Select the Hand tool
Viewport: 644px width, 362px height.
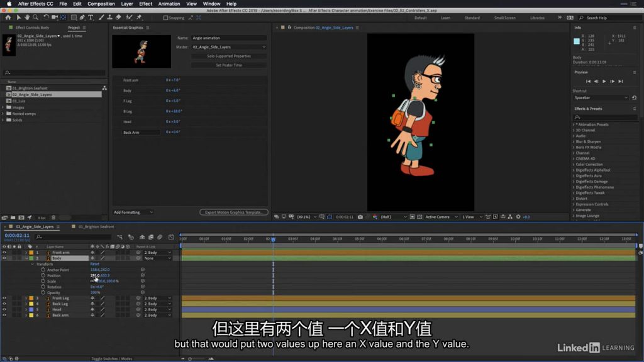27,18
